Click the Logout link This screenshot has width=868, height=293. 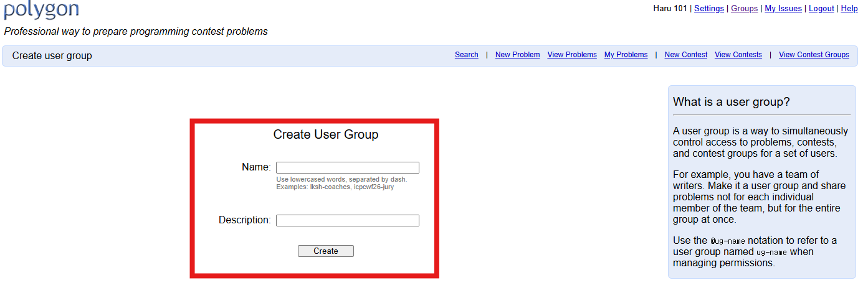click(x=821, y=9)
